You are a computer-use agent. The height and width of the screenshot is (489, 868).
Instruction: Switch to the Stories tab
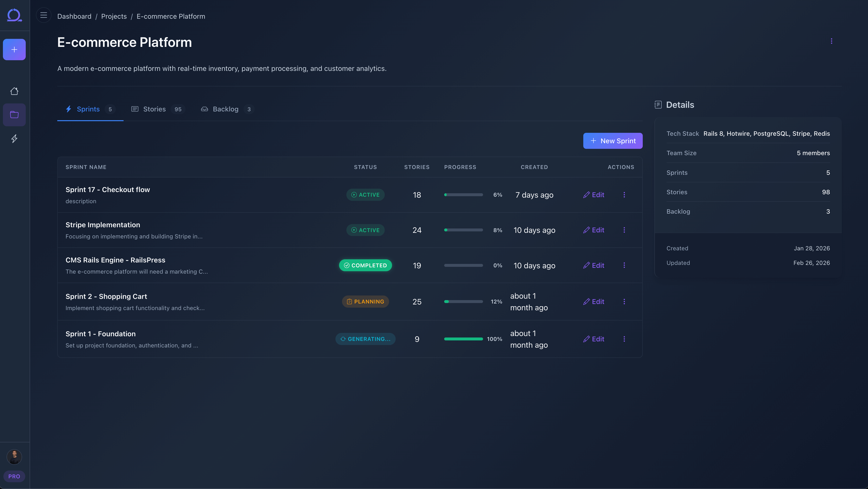pos(154,109)
